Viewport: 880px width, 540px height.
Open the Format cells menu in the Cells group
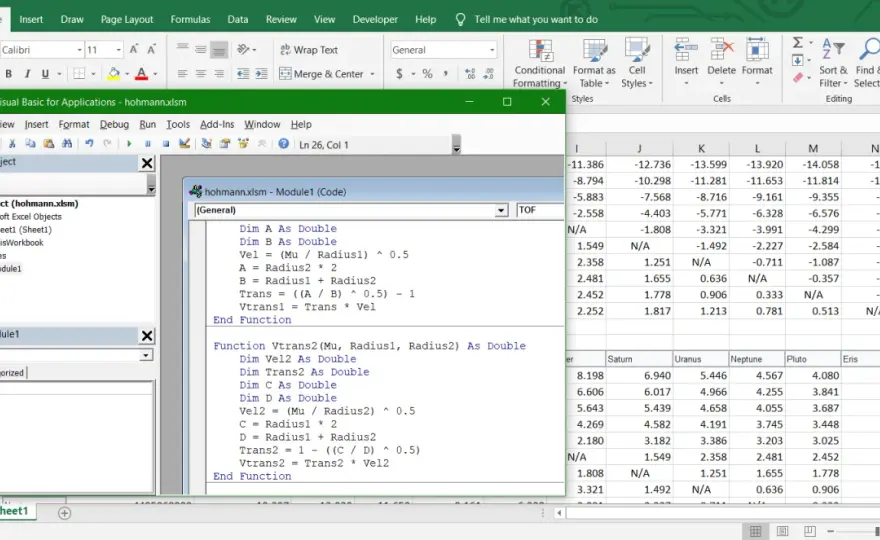(757, 62)
